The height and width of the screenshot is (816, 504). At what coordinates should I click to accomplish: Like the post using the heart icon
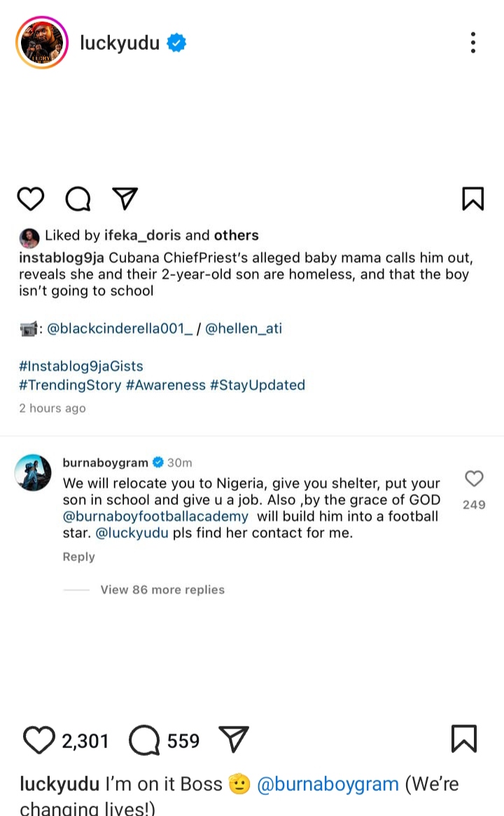coord(30,199)
